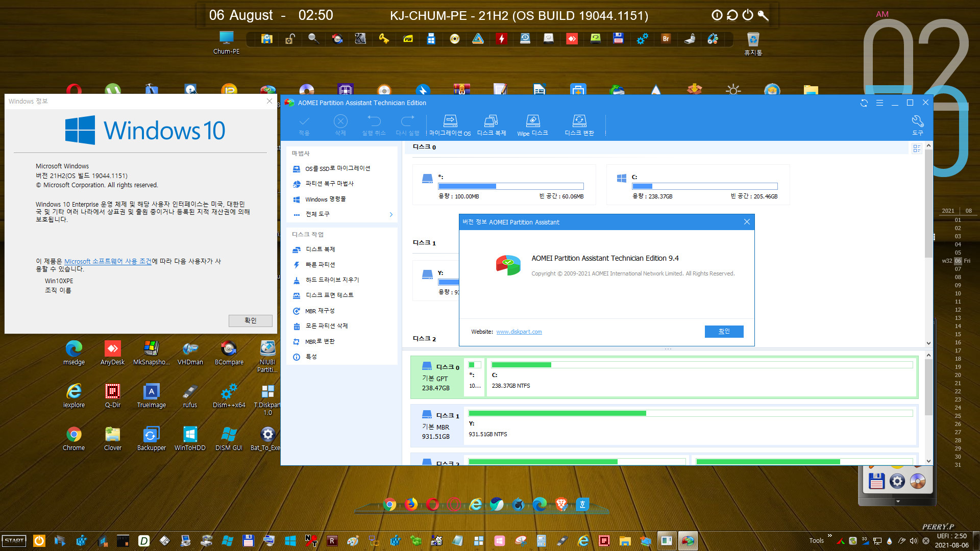This screenshot has width=980, height=551.
Task: Expand the widget panel down arrow
Action: click(x=898, y=502)
